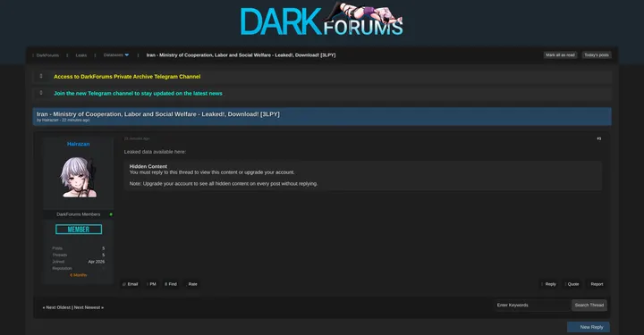This screenshot has height=335, width=644.
Task: Click Quote on the post
Action: 572,284
